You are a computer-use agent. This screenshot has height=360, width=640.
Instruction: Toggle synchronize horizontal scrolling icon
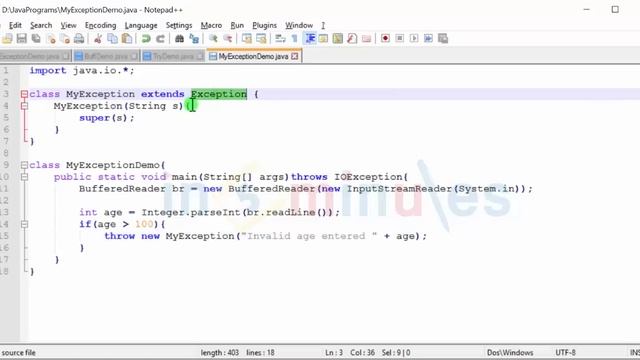point(261,39)
